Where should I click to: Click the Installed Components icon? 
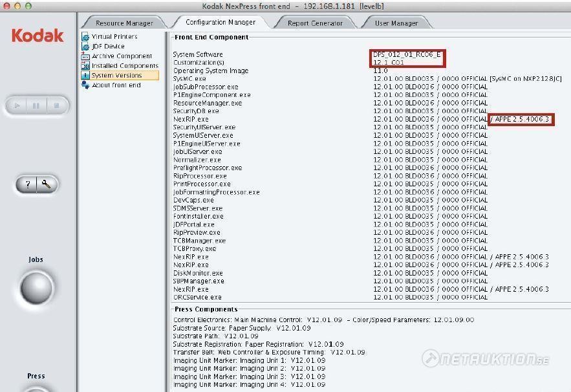[x=85, y=65]
